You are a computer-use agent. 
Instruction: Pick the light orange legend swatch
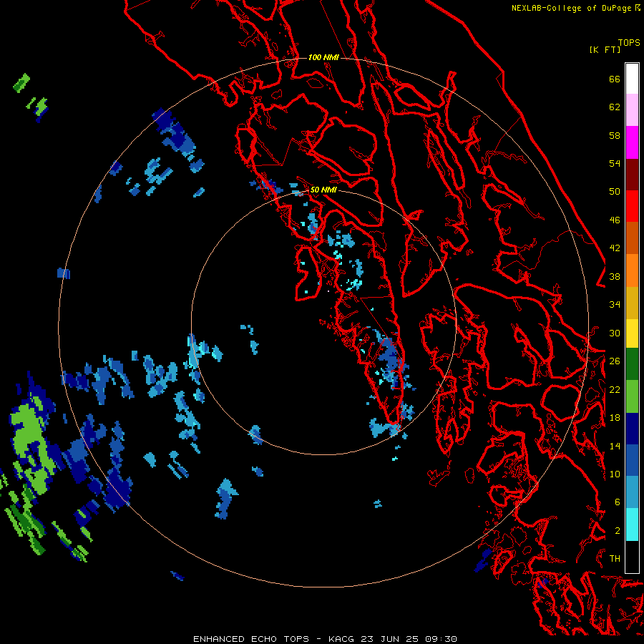click(632, 270)
